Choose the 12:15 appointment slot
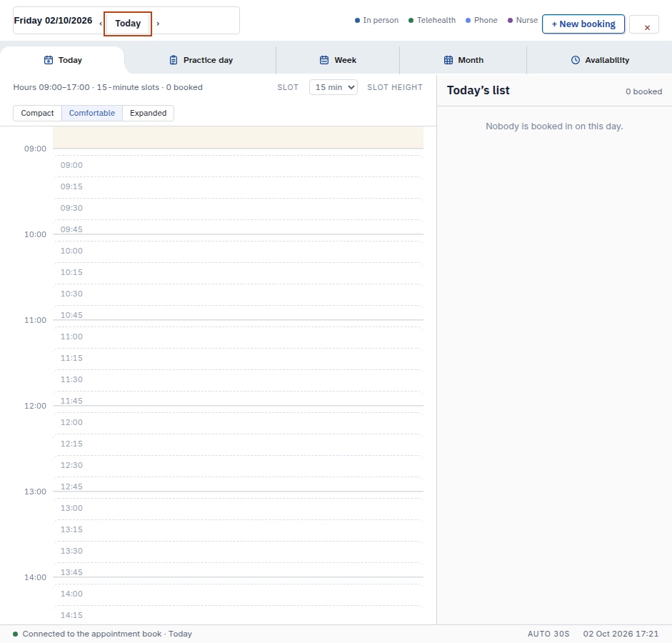Viewport: 672px width, 643px height. point(239,444)
